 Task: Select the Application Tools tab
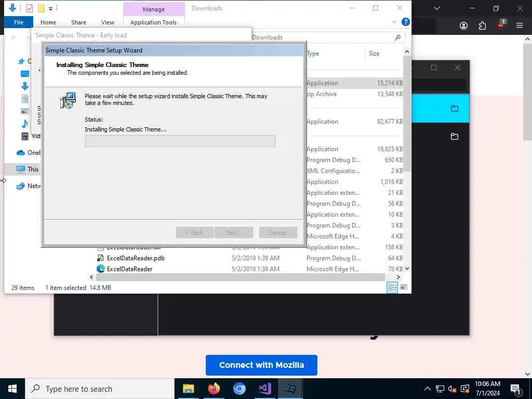pyautogui.click(x=153, y=22)
